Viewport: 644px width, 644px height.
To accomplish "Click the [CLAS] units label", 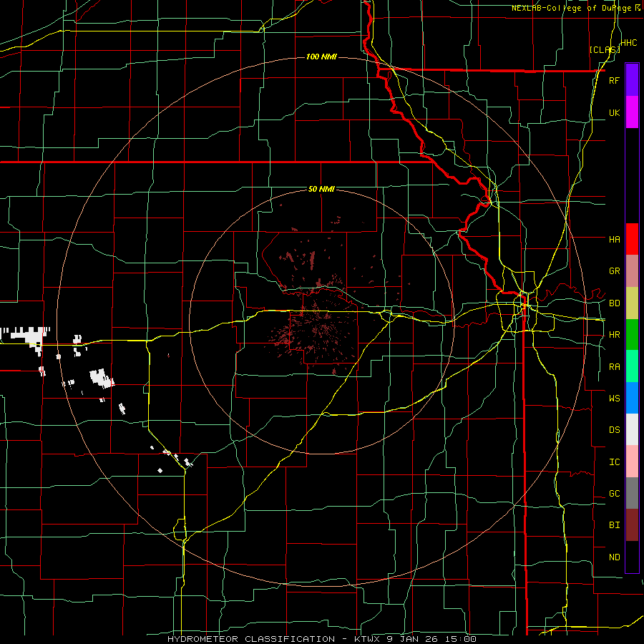I will tap(605, 49).
